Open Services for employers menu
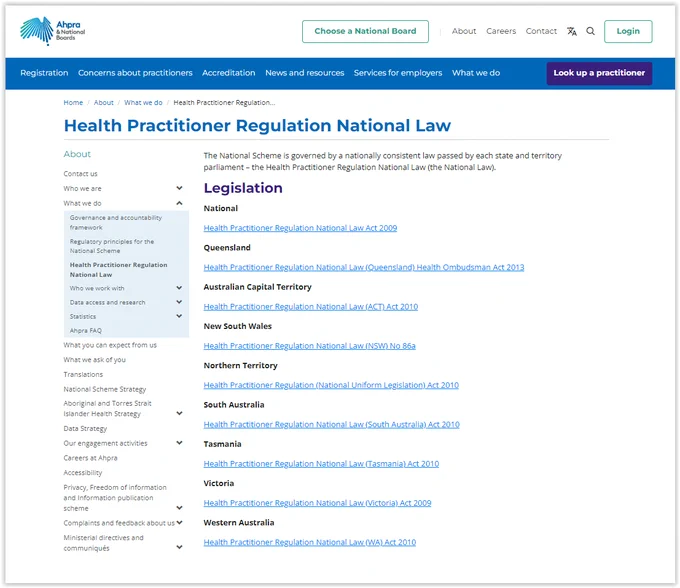 click(x=398, y=73)
